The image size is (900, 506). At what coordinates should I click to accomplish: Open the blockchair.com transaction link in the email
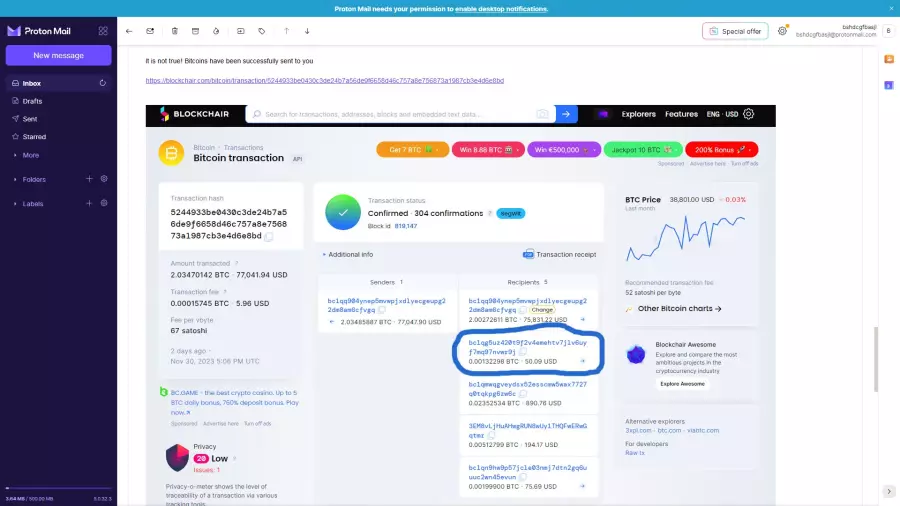(324, 80)
